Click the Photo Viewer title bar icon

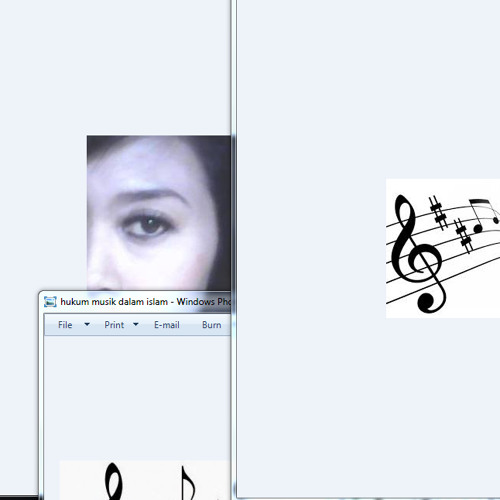point(50,302)
